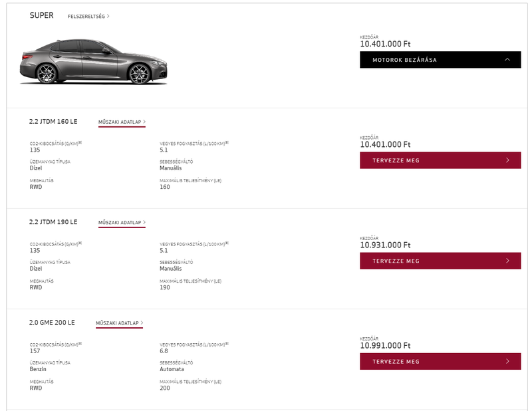Viewport: 532px width, 411px height.
Task: Click max power value 160
Action: [x=165, y=187]
